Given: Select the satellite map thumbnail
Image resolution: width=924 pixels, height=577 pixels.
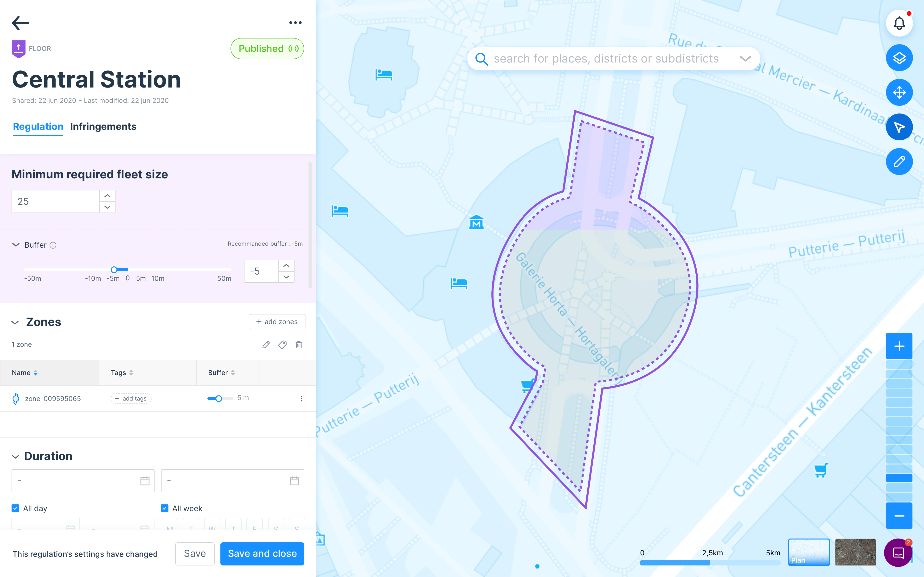Looking at the screenshot, I should point(855,552).
